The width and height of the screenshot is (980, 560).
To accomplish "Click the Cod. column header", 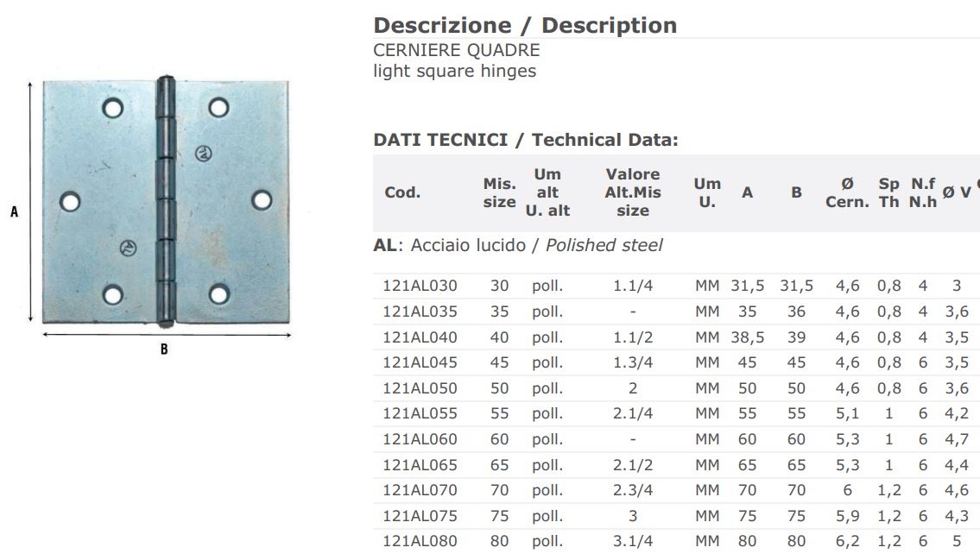I will (x=402, y=192).
